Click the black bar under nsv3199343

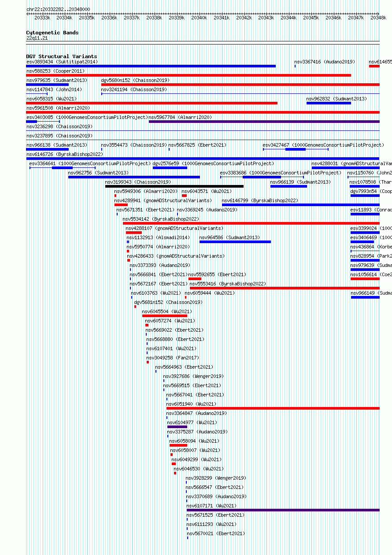click(174, 186)
